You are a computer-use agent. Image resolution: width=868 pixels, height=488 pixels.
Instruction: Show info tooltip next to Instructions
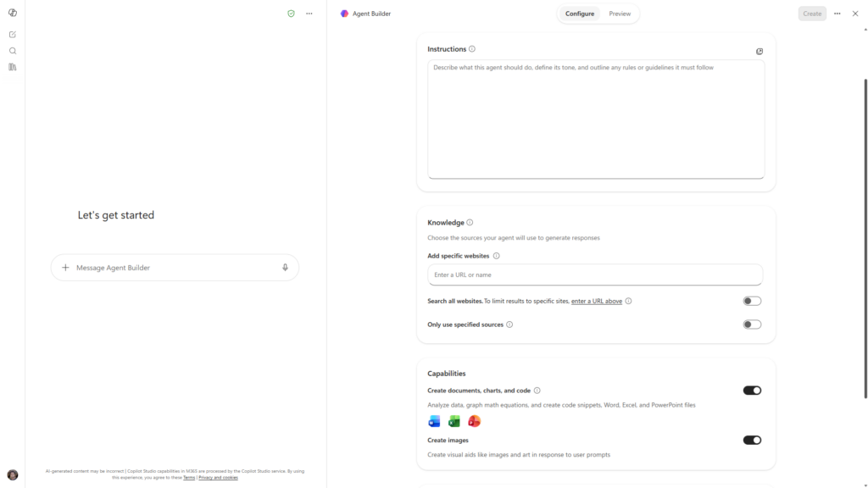click(x=472, y=48)
